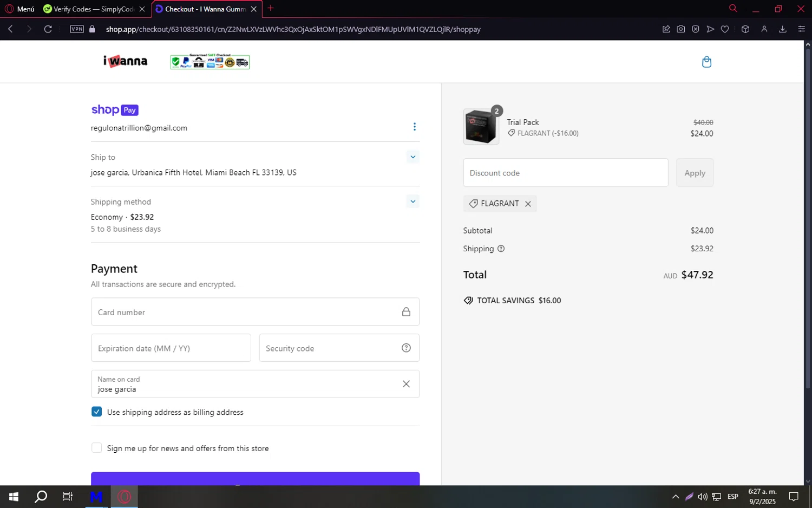Image resolution: width=812 pixels, height=508 pixels.
Task: Uncheck use shipping address as billing
Action: (x=96, y=412)
